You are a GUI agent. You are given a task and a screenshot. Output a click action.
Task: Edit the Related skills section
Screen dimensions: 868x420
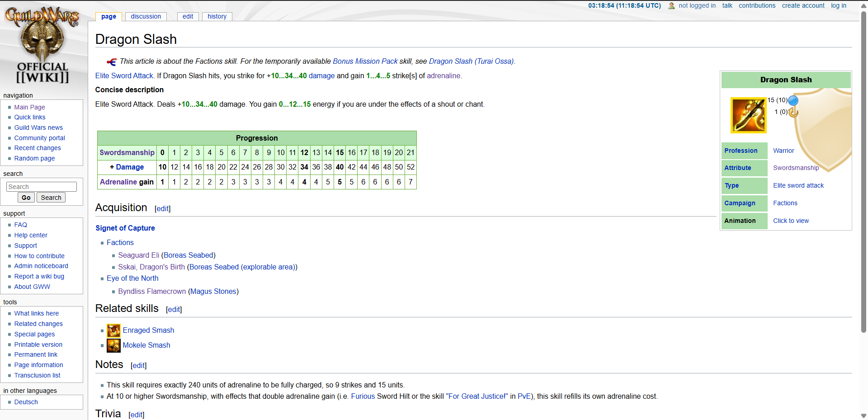(x=174, y=309)
